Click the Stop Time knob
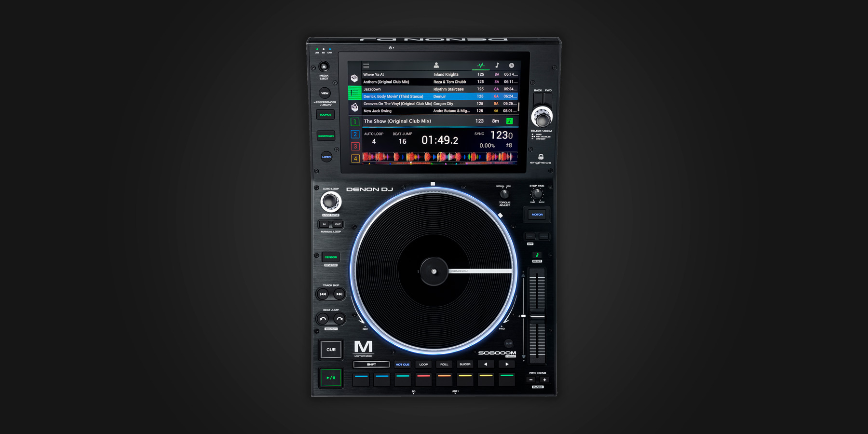Viewport: 868px width, 434px height. click(x=537, y=194)
